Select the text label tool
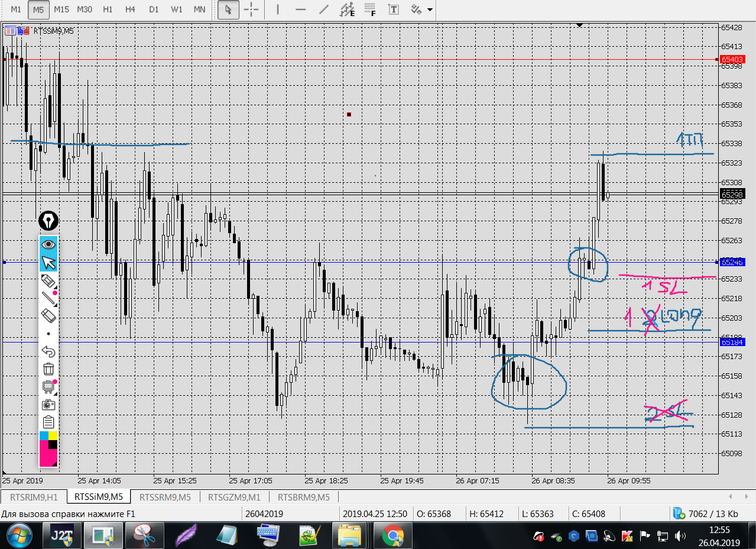756x549 pixels. click(x=393, y=9)
